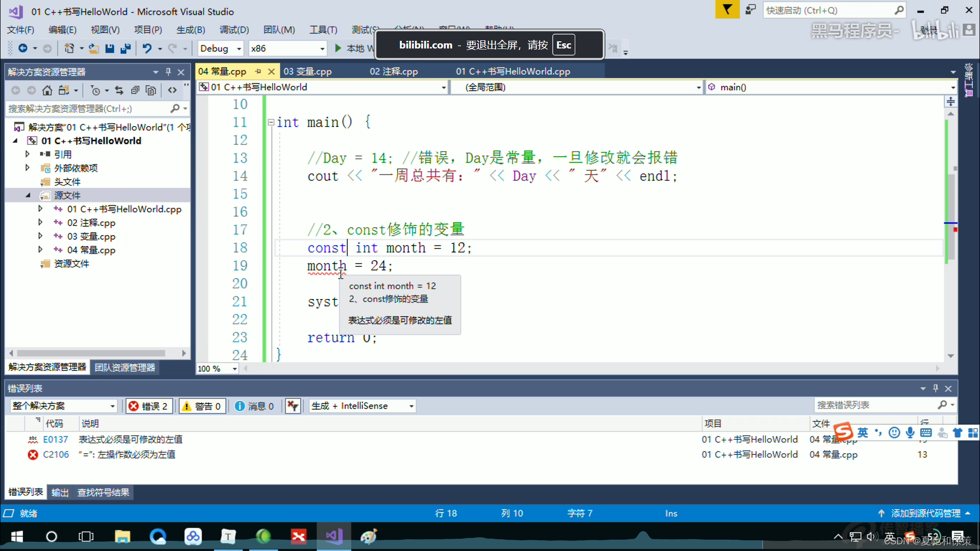Switch to the 输出 output tab

[x=60, y=492]
